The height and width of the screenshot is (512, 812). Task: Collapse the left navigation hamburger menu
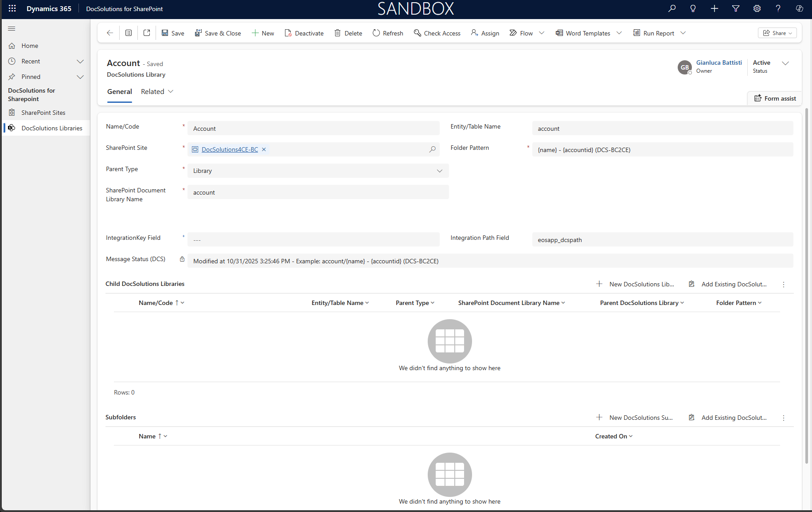click(12, 29)
